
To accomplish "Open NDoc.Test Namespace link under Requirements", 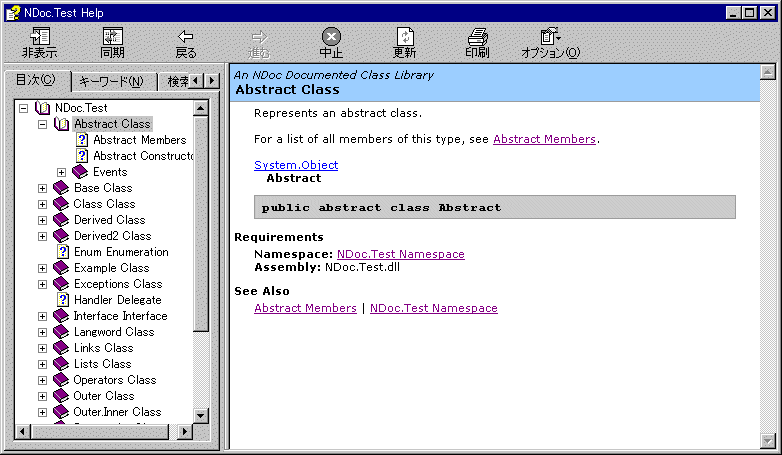I will click(x=400, y=254).
